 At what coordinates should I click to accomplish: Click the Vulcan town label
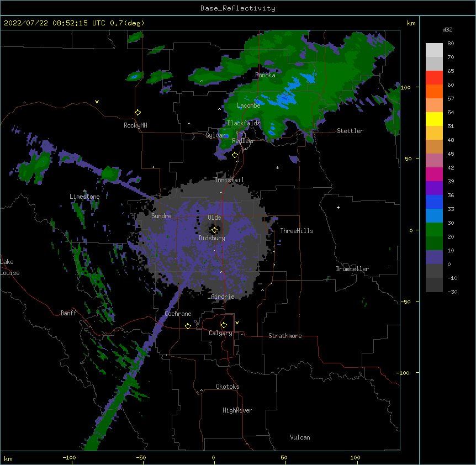click(300, 437)
